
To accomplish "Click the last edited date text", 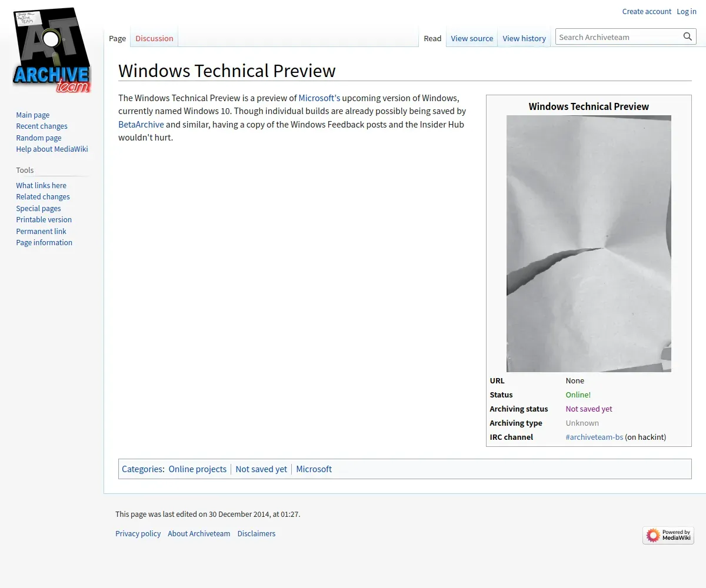I will [x=208, y=514].
